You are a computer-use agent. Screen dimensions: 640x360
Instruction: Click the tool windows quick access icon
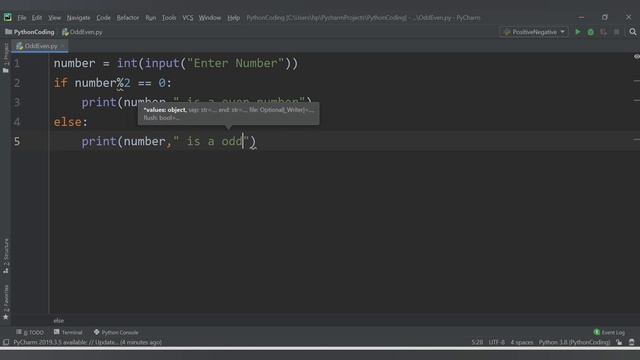(6, 342)
